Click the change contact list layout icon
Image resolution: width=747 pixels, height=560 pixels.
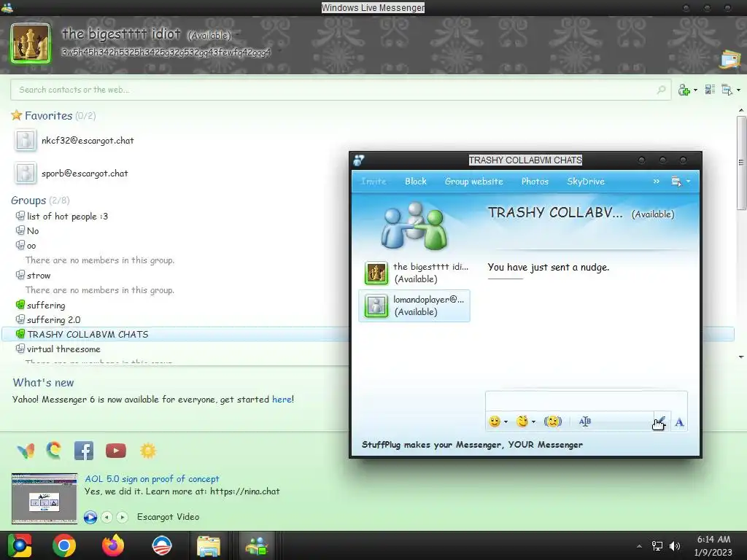[x=710, y=90]
